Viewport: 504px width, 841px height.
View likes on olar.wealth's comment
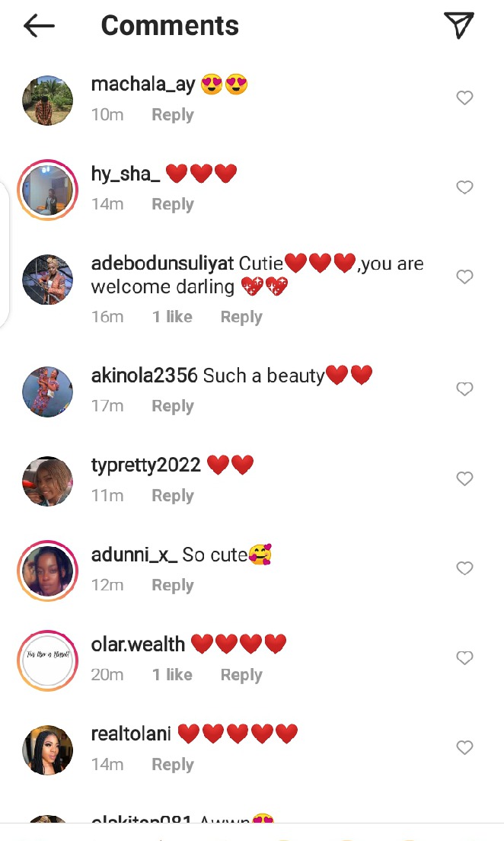pos(172,675)
